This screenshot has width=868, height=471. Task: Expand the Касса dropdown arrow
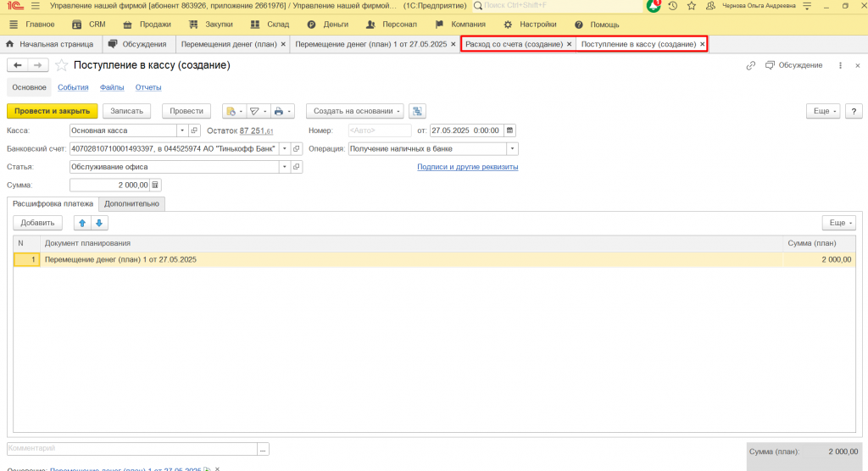(182, 130)
